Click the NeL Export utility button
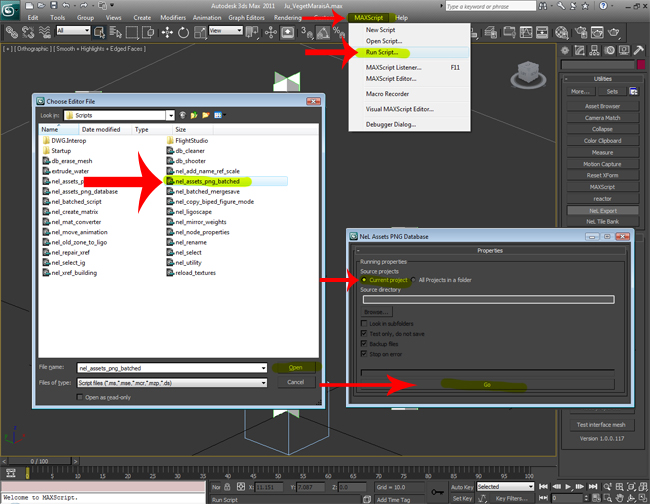Viewport: 650px width, 504px height. 603,211
